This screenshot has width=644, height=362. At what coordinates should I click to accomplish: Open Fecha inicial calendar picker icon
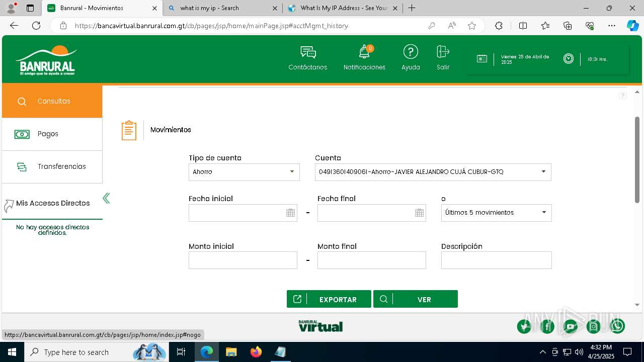pos(290,213)
